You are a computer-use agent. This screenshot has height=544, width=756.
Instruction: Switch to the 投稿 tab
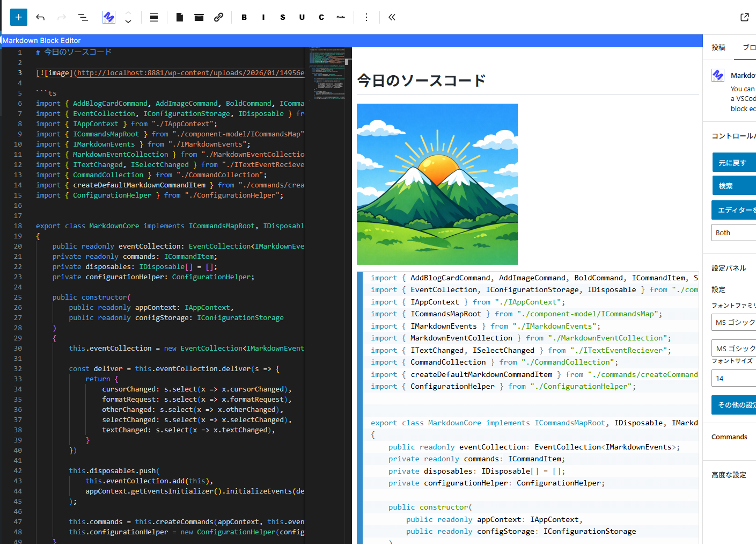(x=718, y=47)
